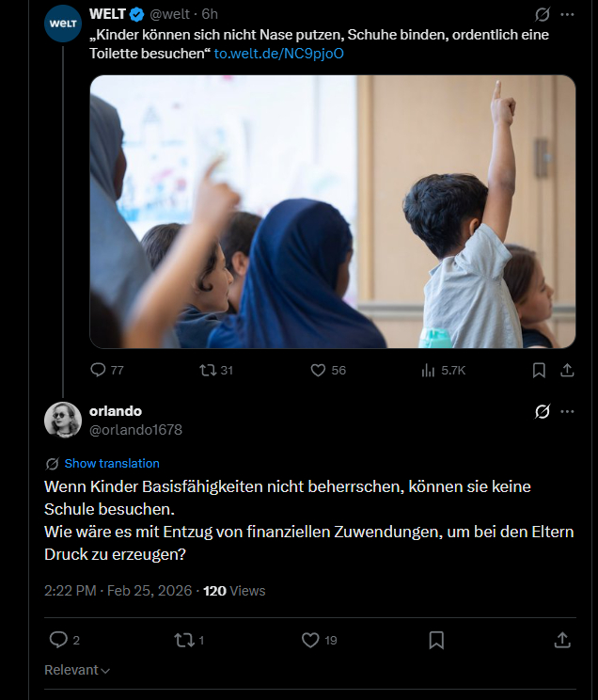Share the WELT tweet
598x700 pixels.
point(567,370)
